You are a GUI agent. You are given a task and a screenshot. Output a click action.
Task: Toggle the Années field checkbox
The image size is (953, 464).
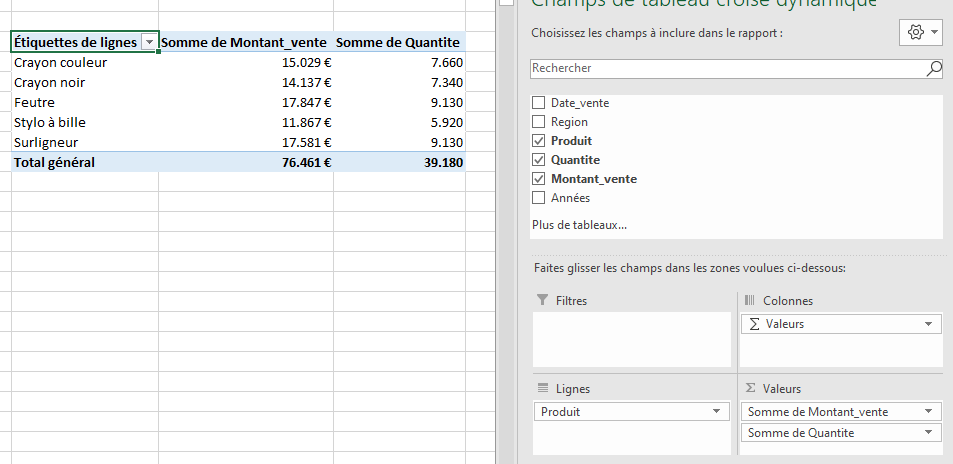coord(539,198)
